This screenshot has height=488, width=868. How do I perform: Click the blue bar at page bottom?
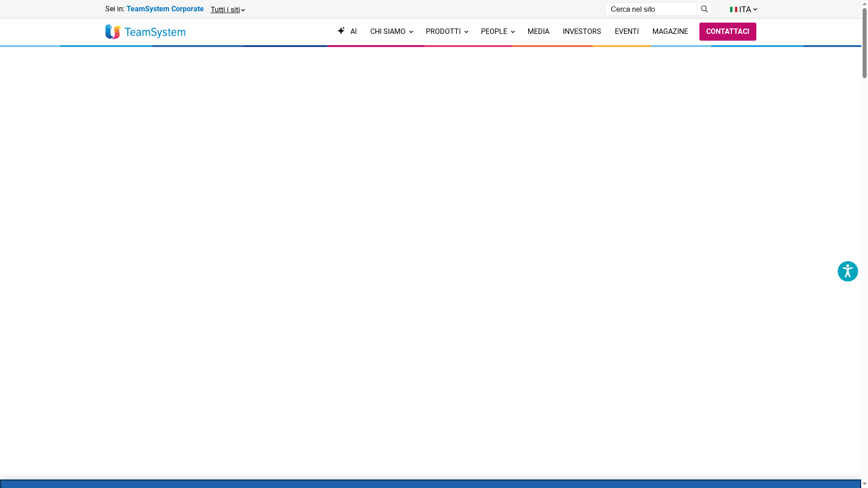(429, 484)
